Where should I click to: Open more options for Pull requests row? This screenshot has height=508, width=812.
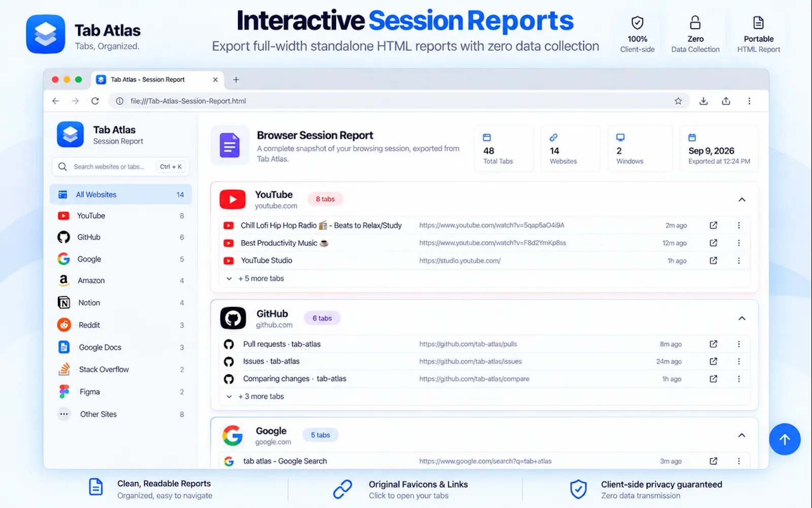click(739, 344)
